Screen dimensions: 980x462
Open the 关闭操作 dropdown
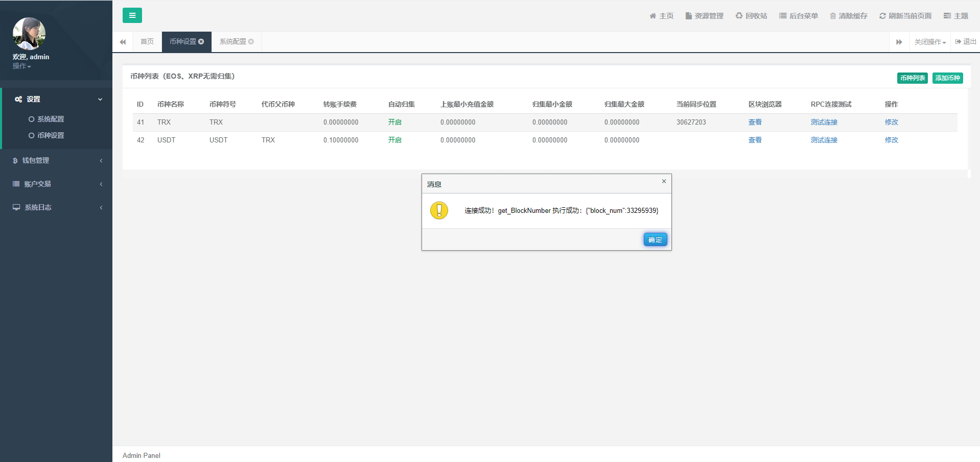[x=930, y=42]
